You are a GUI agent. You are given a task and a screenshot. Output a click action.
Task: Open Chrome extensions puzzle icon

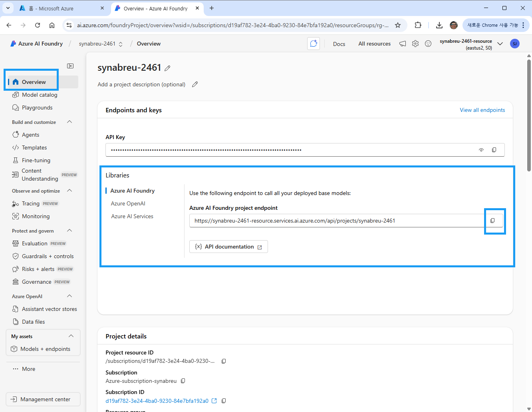coord(418,25)
